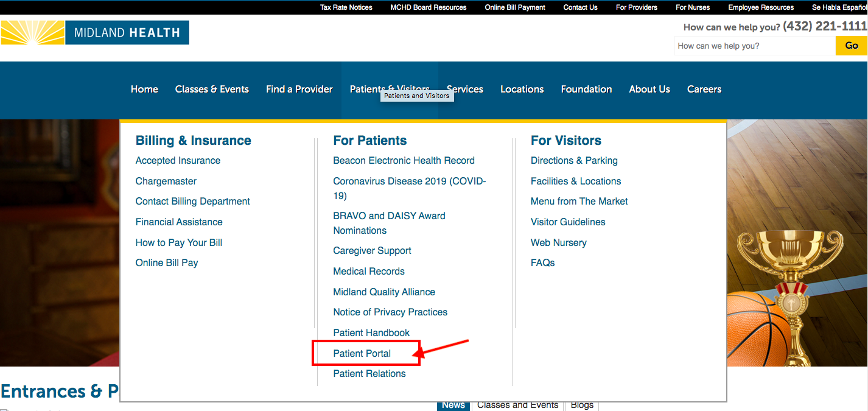Open Financial Assistance link
The height and width of the screenshot is (411, 868).
point(179,222)
